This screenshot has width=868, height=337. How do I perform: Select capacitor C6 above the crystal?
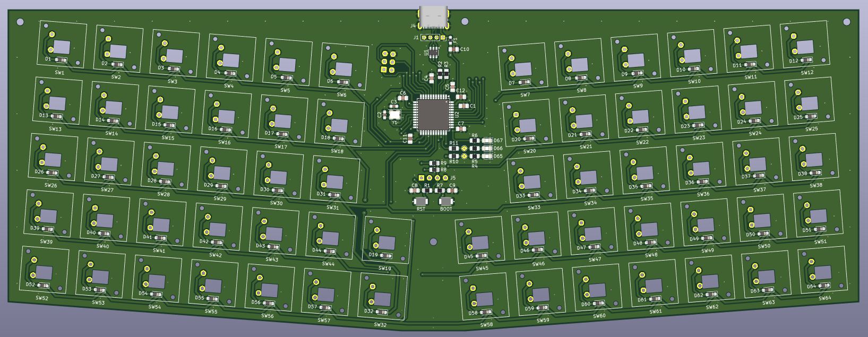(x=403, y=98)
